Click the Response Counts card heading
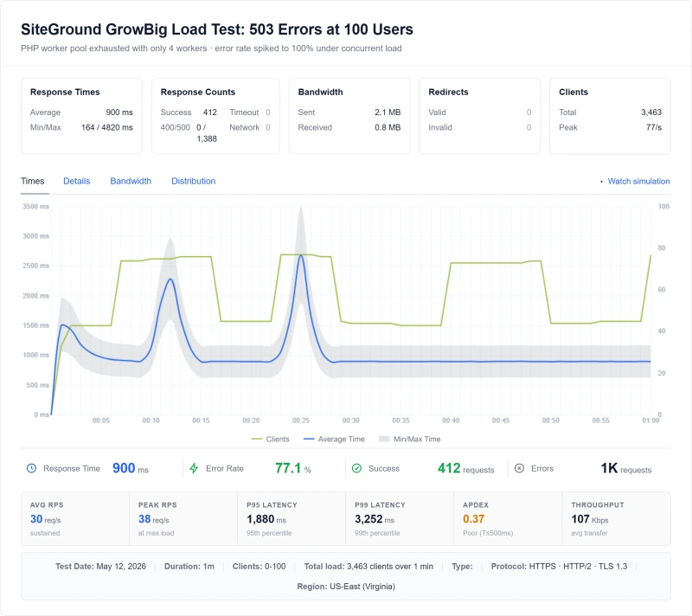 tap(198, 92)
